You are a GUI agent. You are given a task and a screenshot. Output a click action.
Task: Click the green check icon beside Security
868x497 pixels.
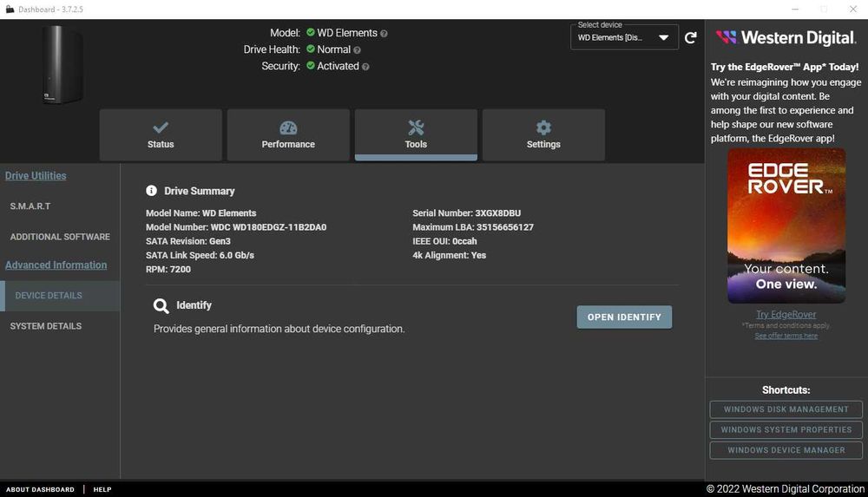(x=311, y=66)
